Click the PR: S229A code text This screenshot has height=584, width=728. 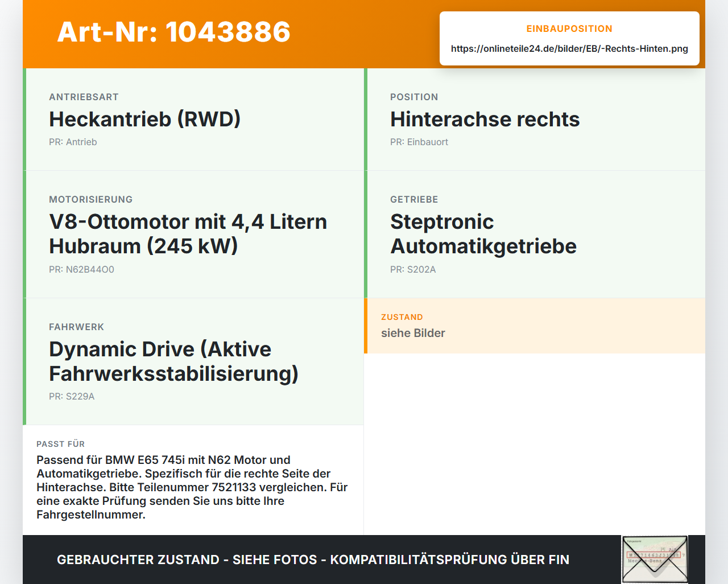point(72,396)
